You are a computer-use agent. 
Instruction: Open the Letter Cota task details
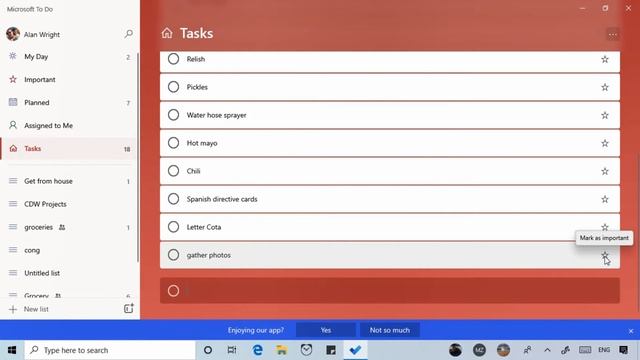[390, 227]
